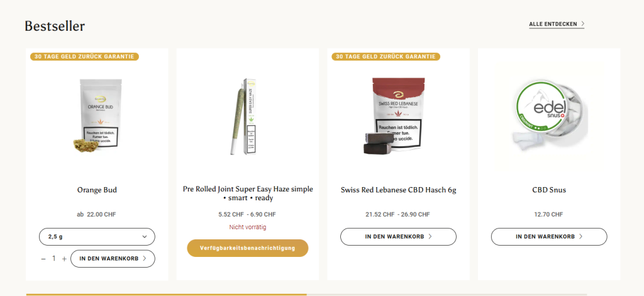Open the CBD Snus product title
Image resolution: width=644 pixels, height=296 pixels.
549,190
